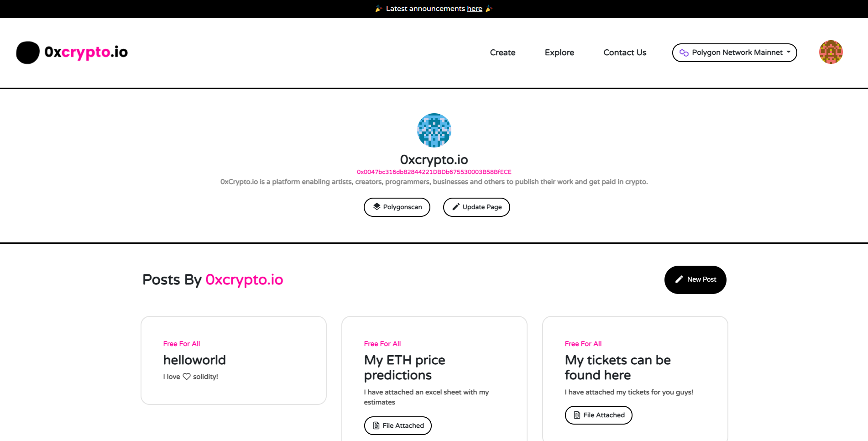Click the paperclip icon on ETH predictions post
The height and width of the screenshot is (441, 868).
click(x=376, y=425)
